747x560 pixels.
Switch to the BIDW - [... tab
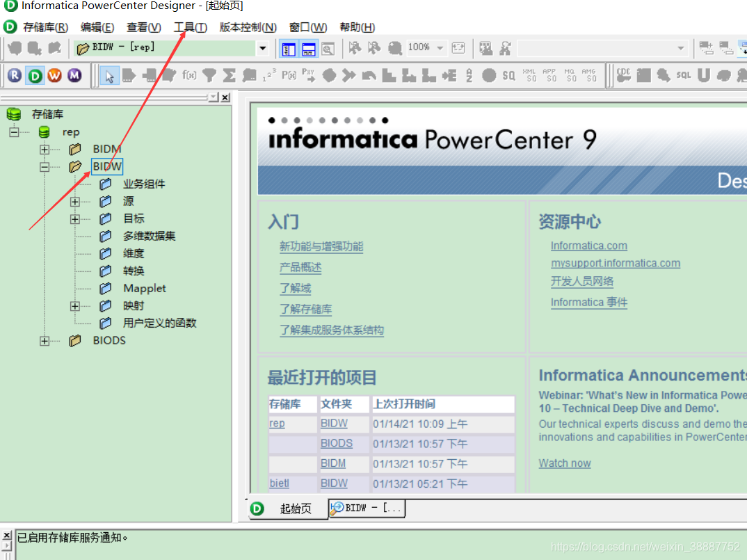367,508
